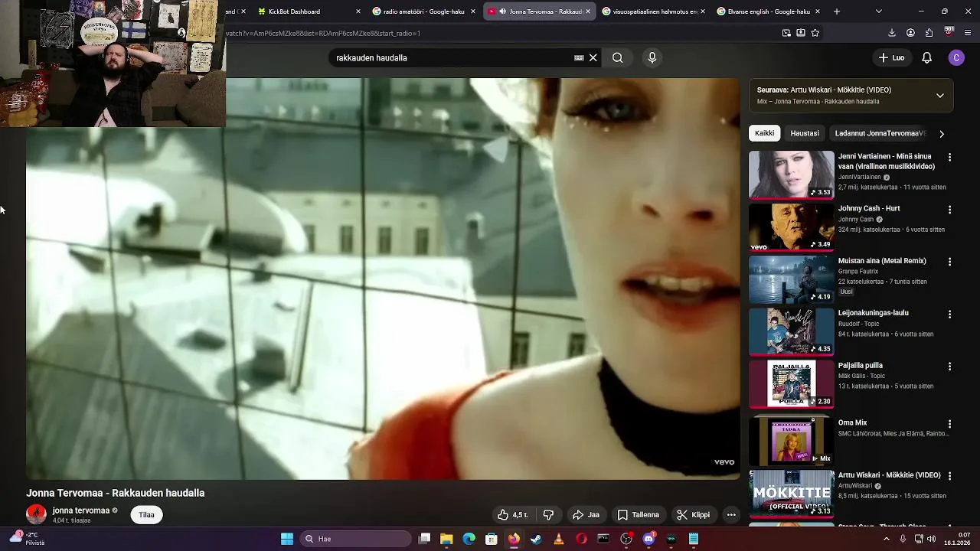Open taskbar weather widget showing -2°C
Screen dimensions: 980x551
[x=27, y=539]
